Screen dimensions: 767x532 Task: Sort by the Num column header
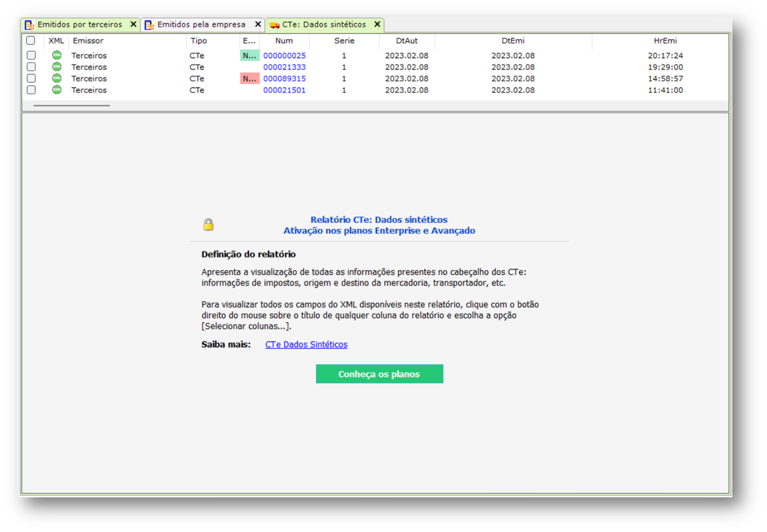[x=284, y=41]
